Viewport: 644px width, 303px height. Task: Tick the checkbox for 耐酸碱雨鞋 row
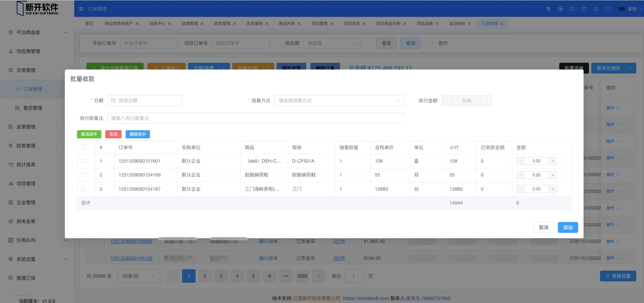coord(83,175)
